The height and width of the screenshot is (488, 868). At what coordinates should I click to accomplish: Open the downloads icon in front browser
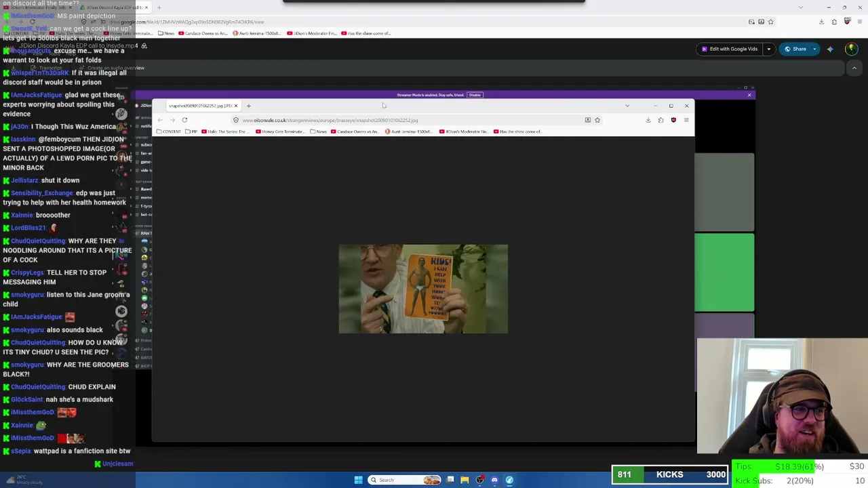point(648,120)
